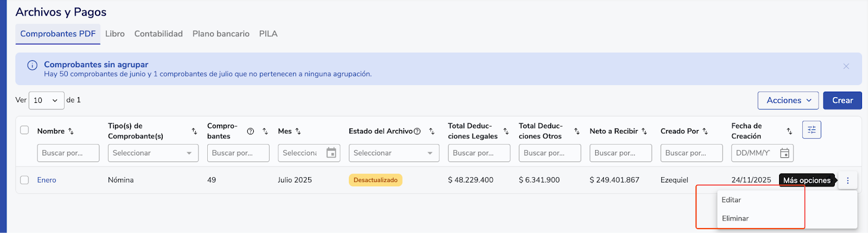
Task: Expand the Acciones dropdown button
Action: point(788,100)
